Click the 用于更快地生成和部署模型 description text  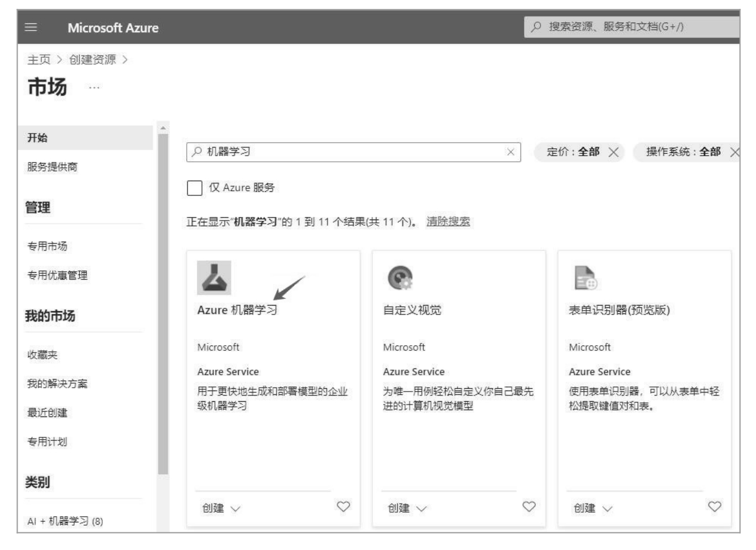coord(272,398)
